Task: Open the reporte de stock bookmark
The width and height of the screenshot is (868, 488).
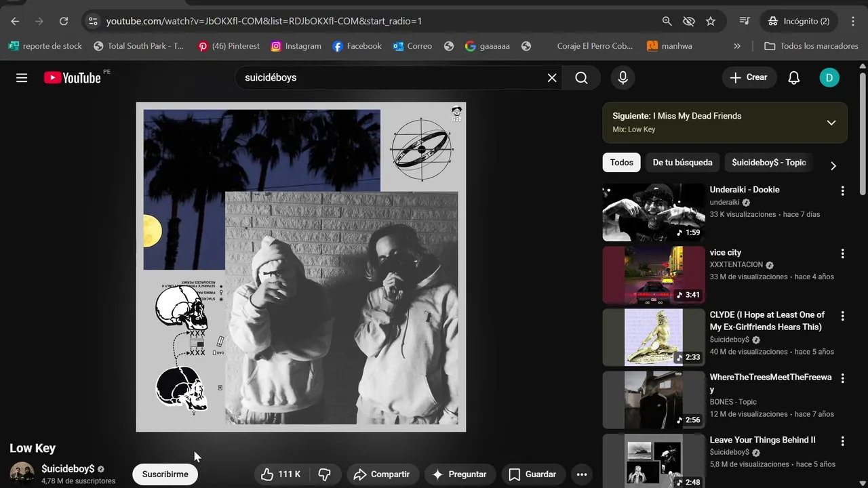Action: [45, 46]
